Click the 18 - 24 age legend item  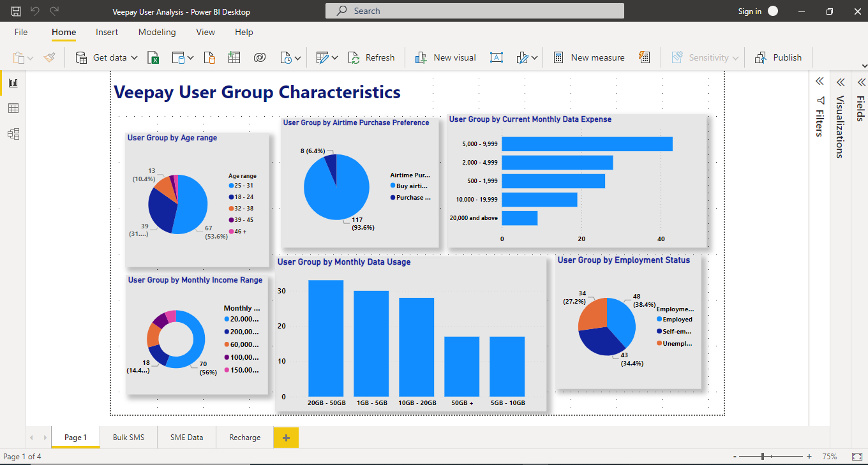click(241, 196)
